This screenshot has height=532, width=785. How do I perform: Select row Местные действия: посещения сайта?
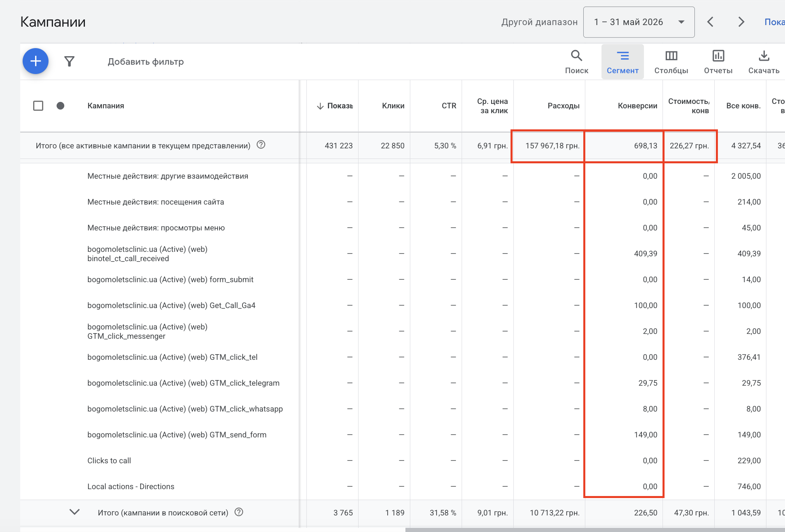coord(156,202)
